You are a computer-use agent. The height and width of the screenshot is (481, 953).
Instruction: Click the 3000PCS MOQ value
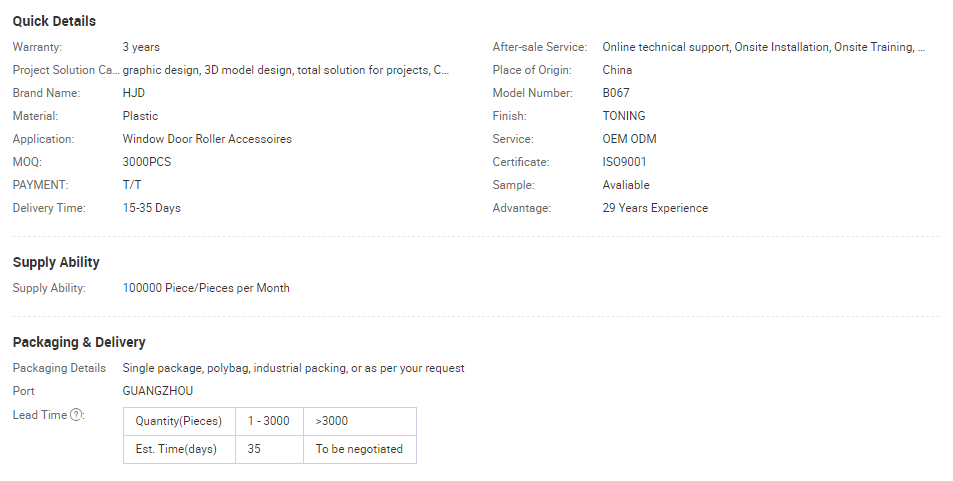point(147,162)
